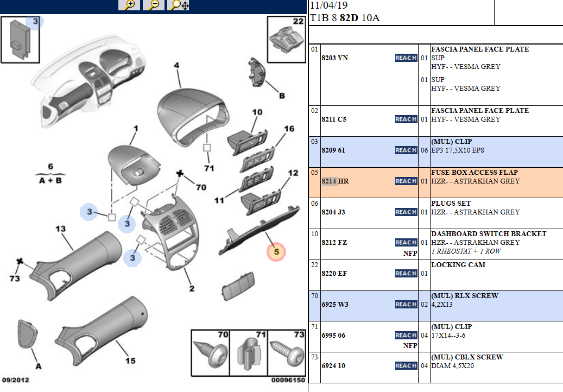Image resolution: width=563 pixels, height=392 pixels.
Task: Click the REACH badge for part 8212 FZ
Action: (406, 242)
